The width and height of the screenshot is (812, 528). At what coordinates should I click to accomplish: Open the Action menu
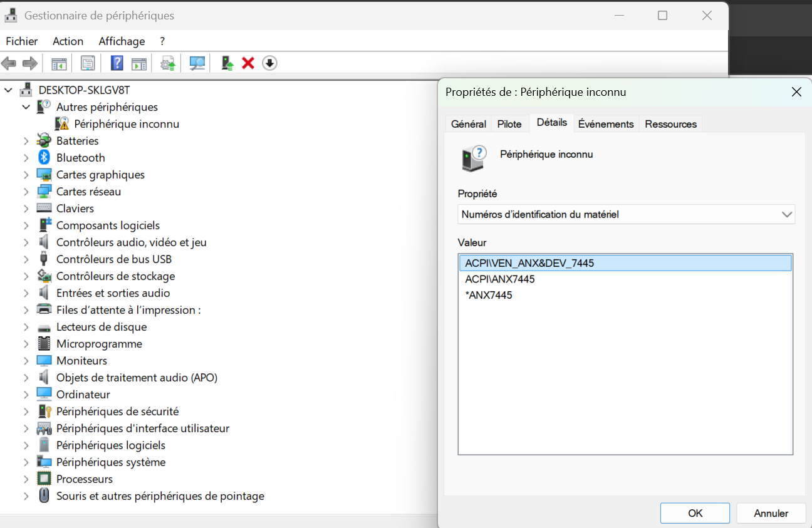(x=68, y=41)
